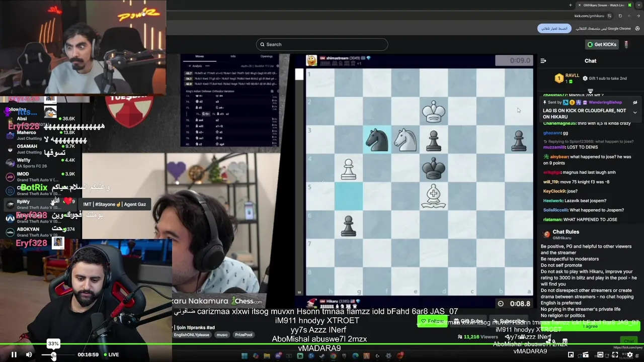644x362 pixels.
Task: Open Chrome icon on taskbar
Action: [333, 356]
